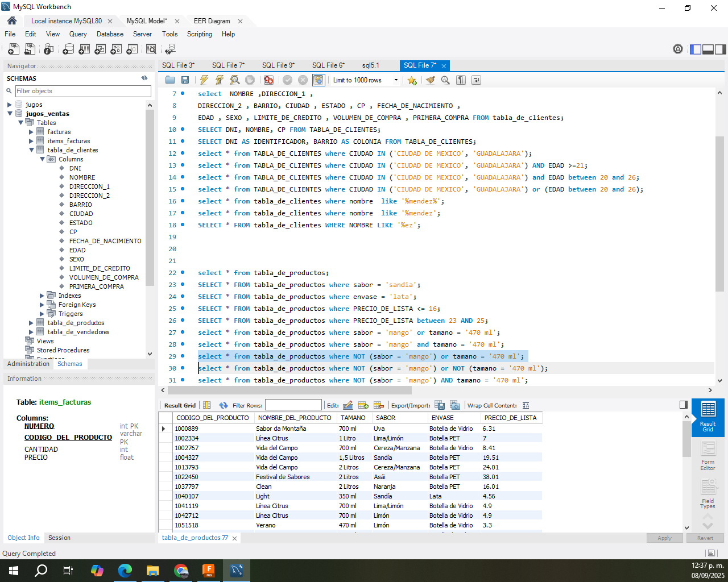Create a new schema from main toolbar
Image resolution: width=728 pixels, height=582 pixels.
[x=68, y=49]
